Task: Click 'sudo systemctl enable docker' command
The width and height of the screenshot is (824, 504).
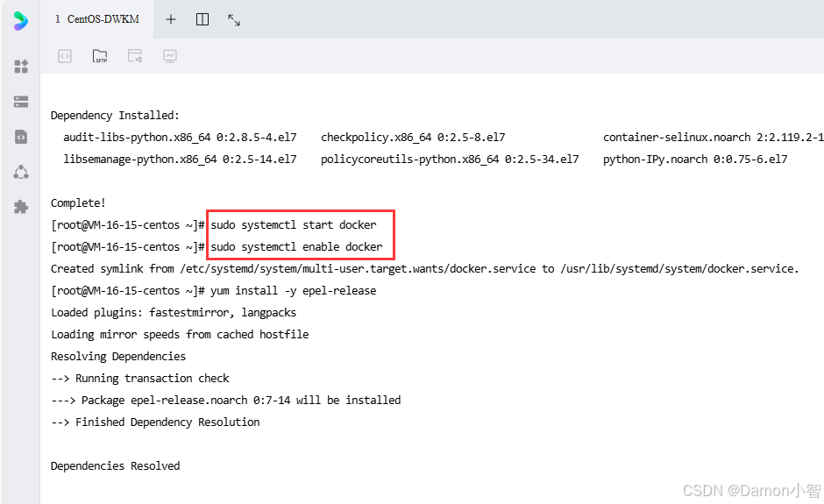Action: pos(296,247)
